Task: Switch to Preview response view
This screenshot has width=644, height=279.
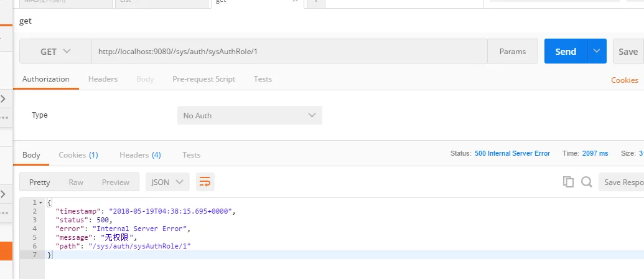Action: pos(116,182)
